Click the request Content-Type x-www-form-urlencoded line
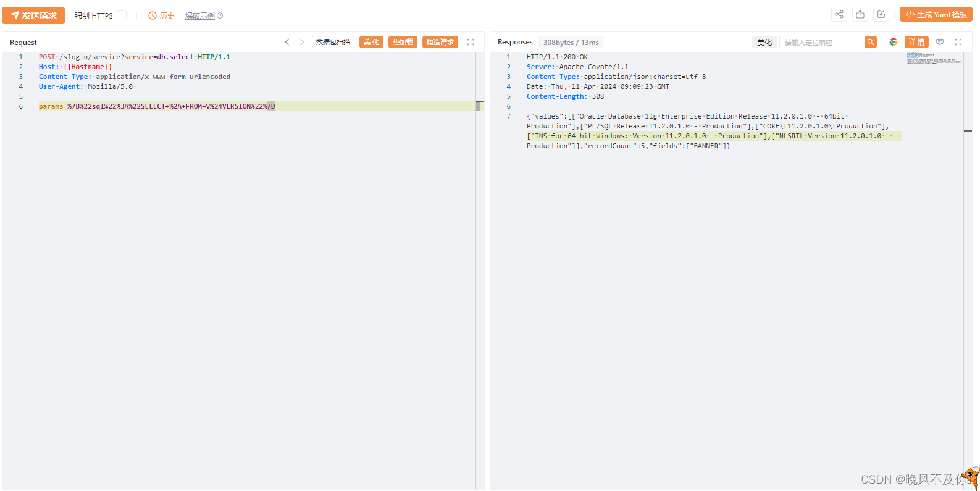 click(x=135, y=77)
